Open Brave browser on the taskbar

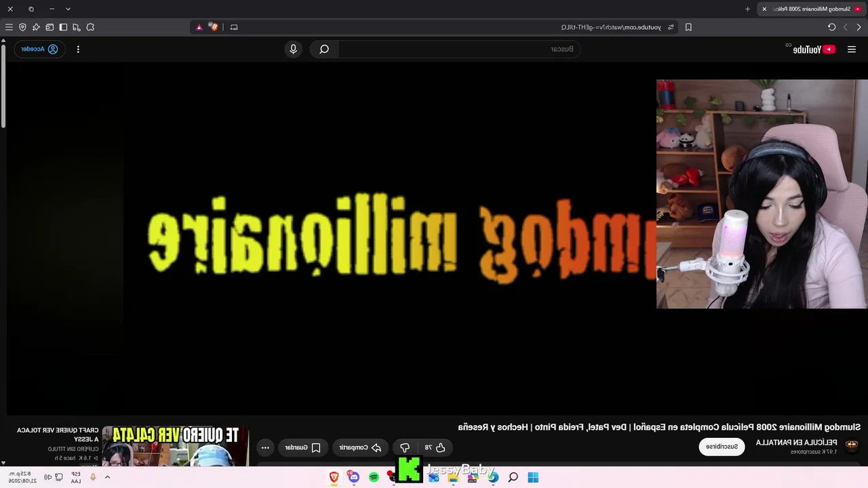point(334,477)
